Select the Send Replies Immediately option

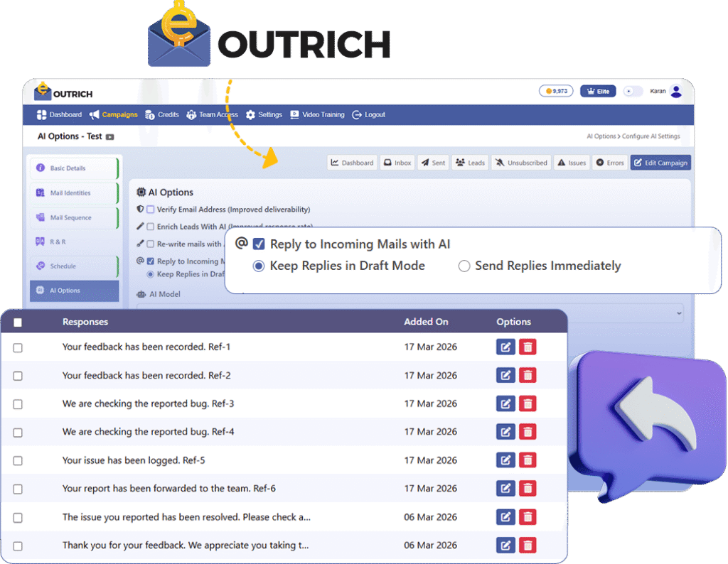[x=464, y=266]
